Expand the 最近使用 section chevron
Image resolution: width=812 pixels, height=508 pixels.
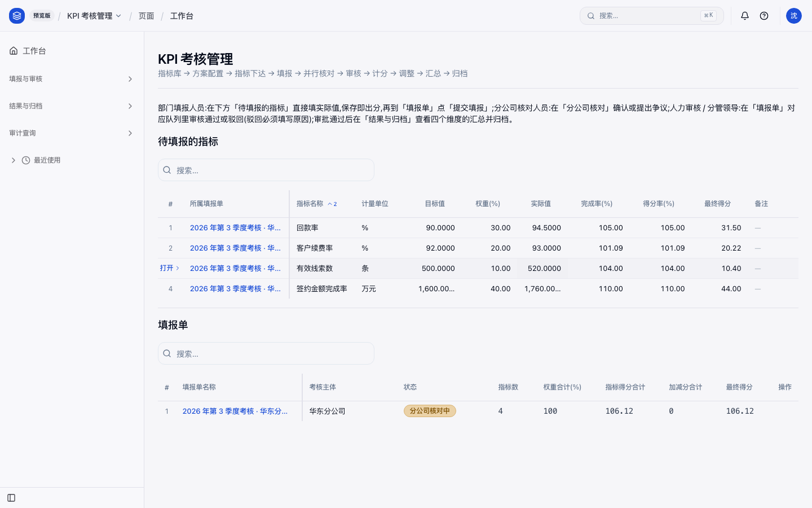pos(14,160)
